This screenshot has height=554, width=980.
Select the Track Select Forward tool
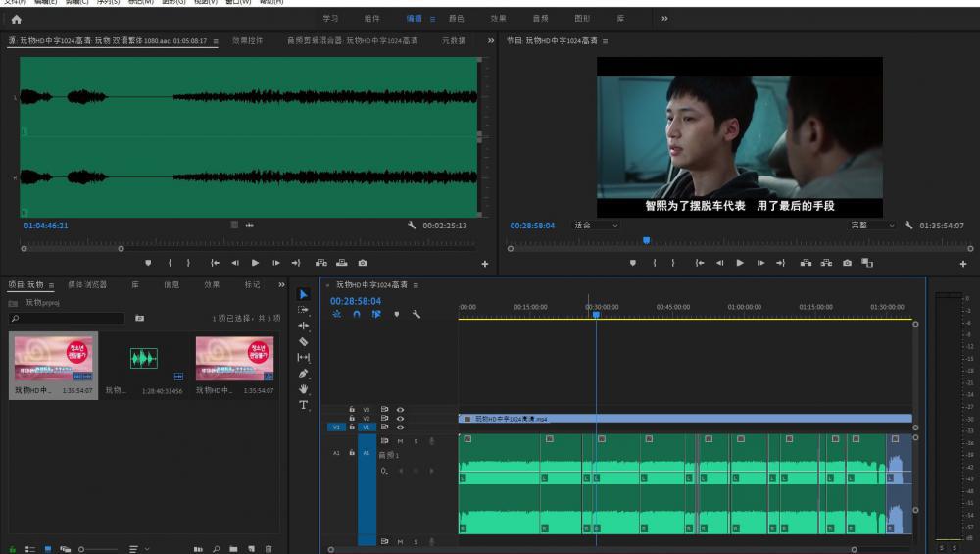click(303, 310)
